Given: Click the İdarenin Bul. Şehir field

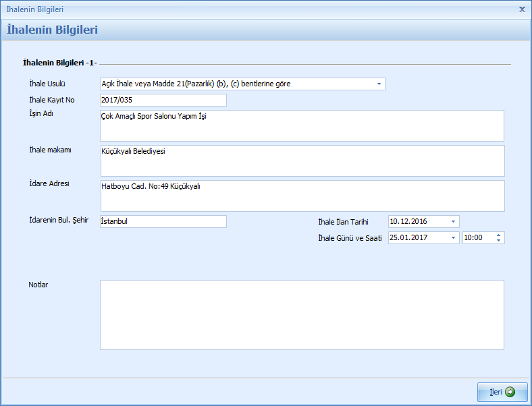Looking at the screenshot, I should pyautogui.click(x=163, y=222).
